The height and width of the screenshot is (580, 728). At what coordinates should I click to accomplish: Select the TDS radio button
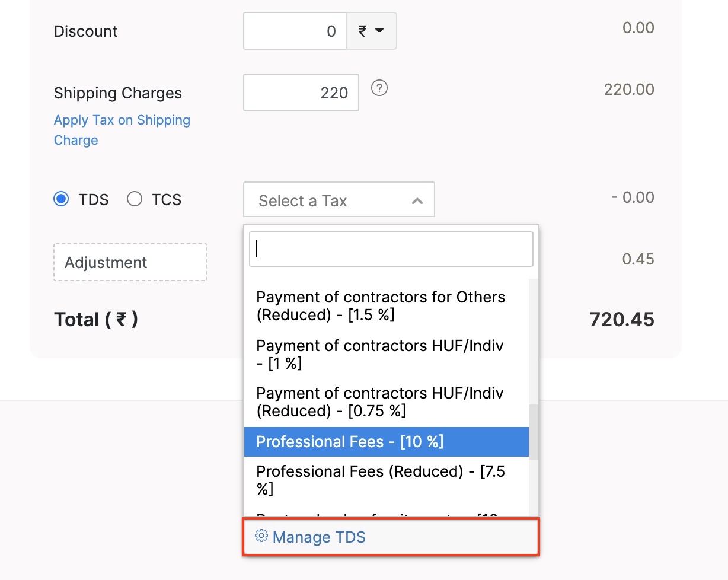point(61,199)
